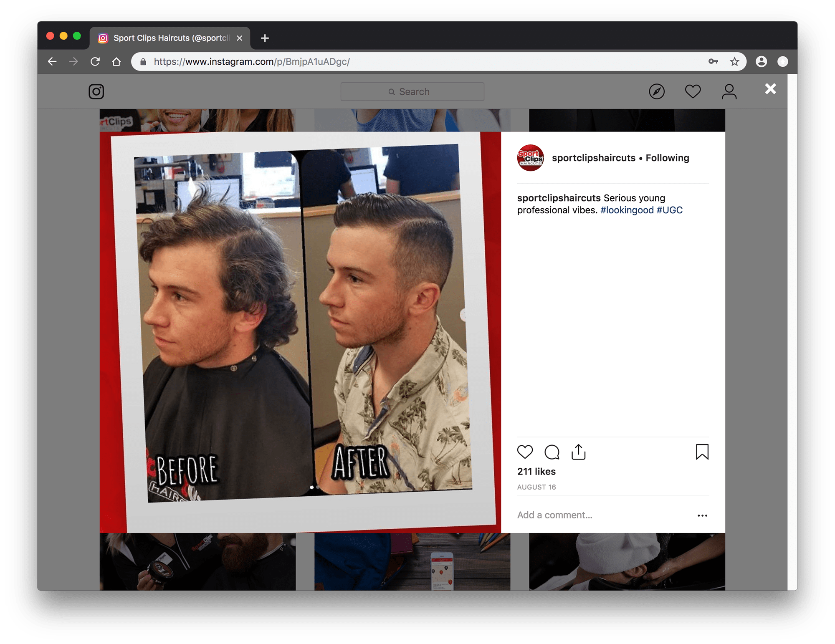This screenshot has width=835, height=644.
Task: Open the smiling man Sport Clips thumbnail
Action: point(197,120)
